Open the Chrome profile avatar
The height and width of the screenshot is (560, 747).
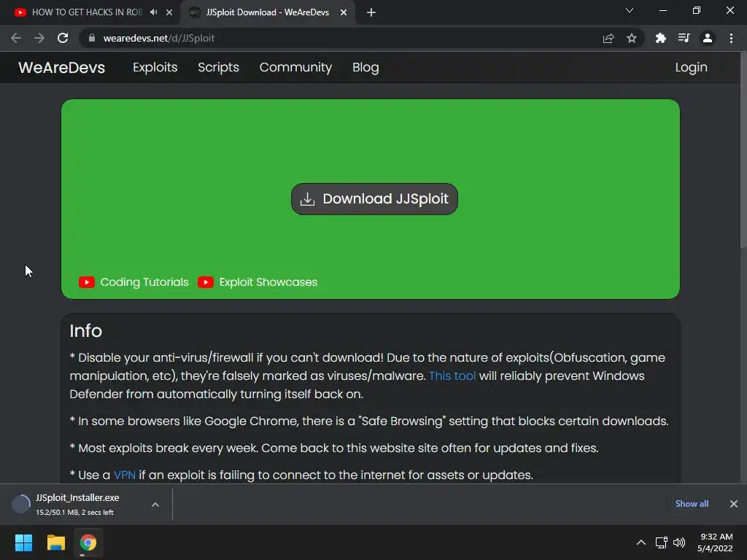pyautogui.click(x=708, y=38)
